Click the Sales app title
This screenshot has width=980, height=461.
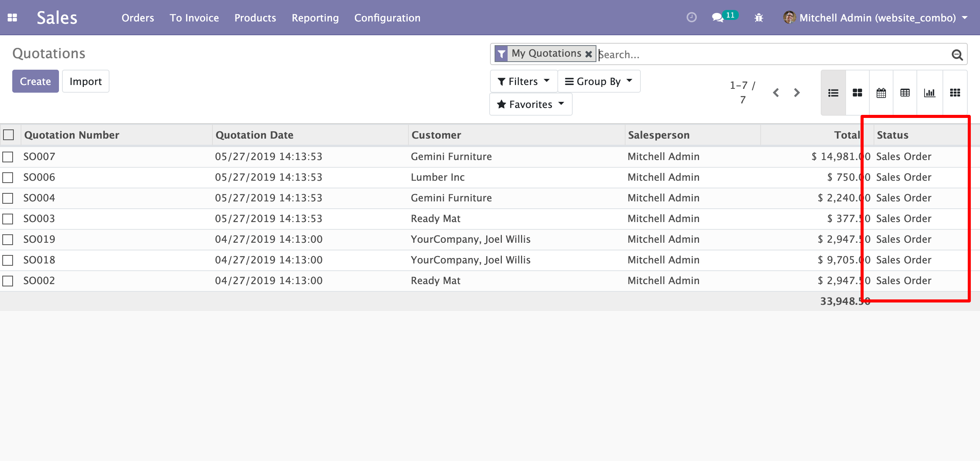point(57,18)
